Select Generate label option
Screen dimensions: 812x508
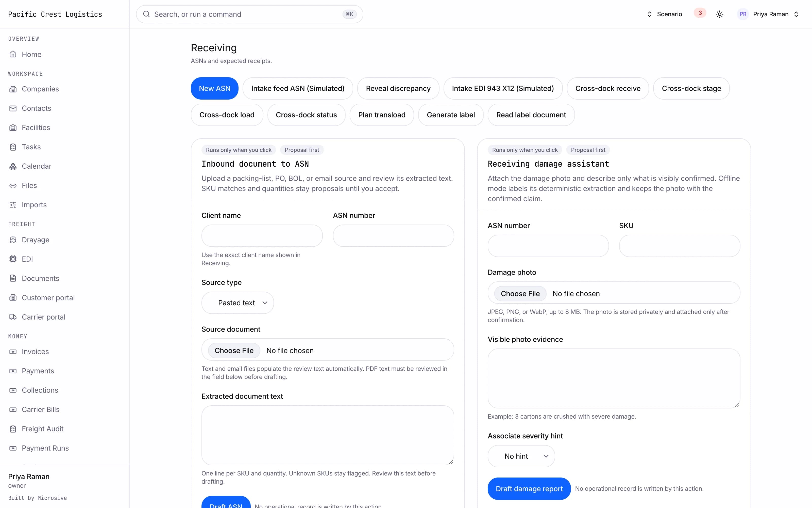click(451, 115)
